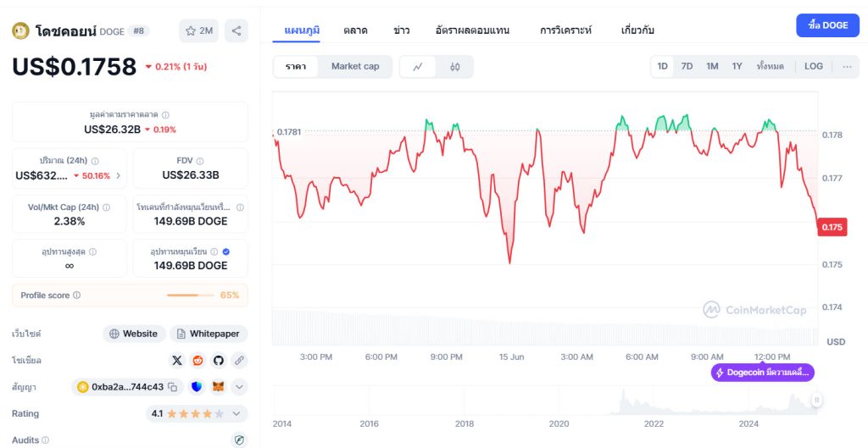Screen dimensions: 868x448
Task: Open info icon beside 24h volume label
Action: pyautogui.click(x=95, y=161)
